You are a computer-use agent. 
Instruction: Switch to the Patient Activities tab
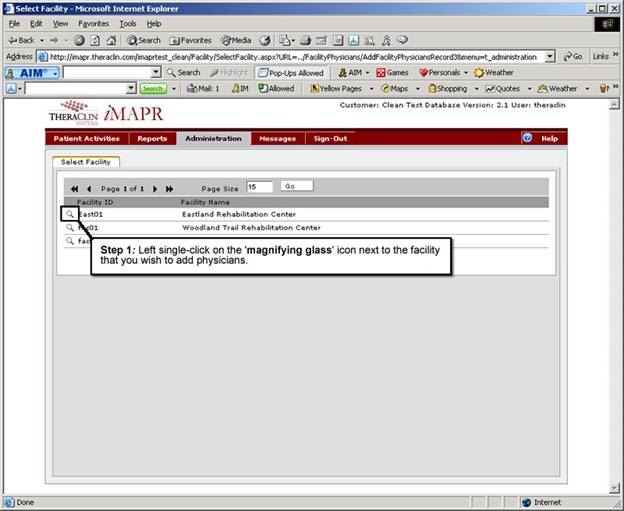(87, 138)
